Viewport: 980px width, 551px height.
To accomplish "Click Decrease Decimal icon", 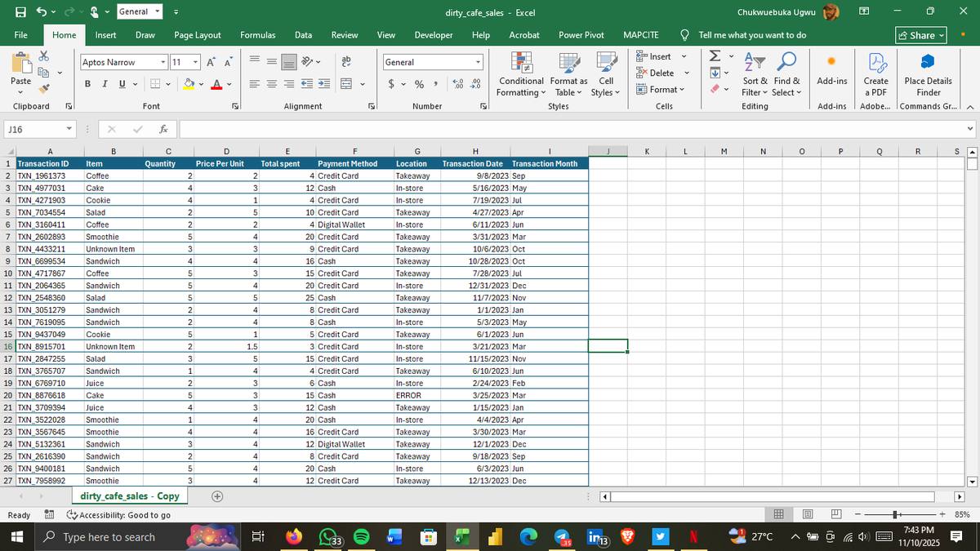I will tap(475, 84).
